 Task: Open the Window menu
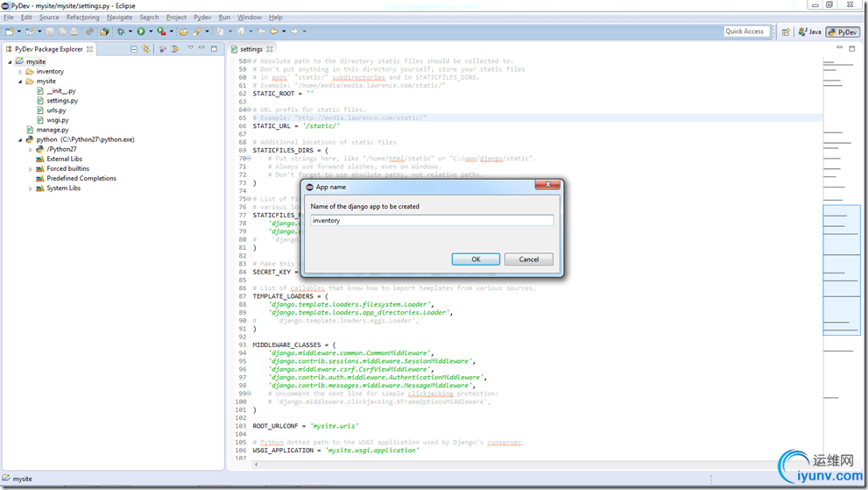[249, 18]
